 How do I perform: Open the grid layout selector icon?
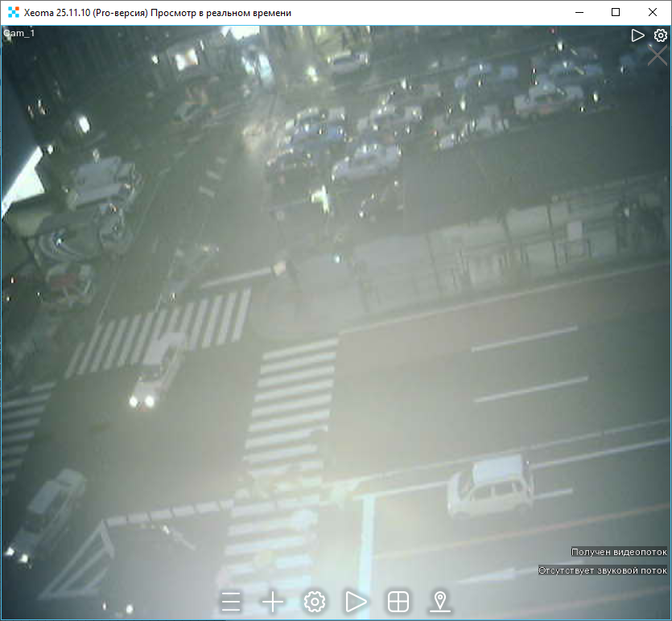tap(398, 601)
